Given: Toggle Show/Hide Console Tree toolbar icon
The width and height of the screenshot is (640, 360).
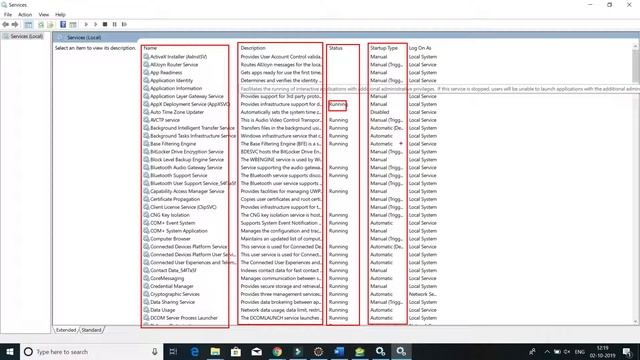Looking at the screenshot, I should (x=28, y=24).
